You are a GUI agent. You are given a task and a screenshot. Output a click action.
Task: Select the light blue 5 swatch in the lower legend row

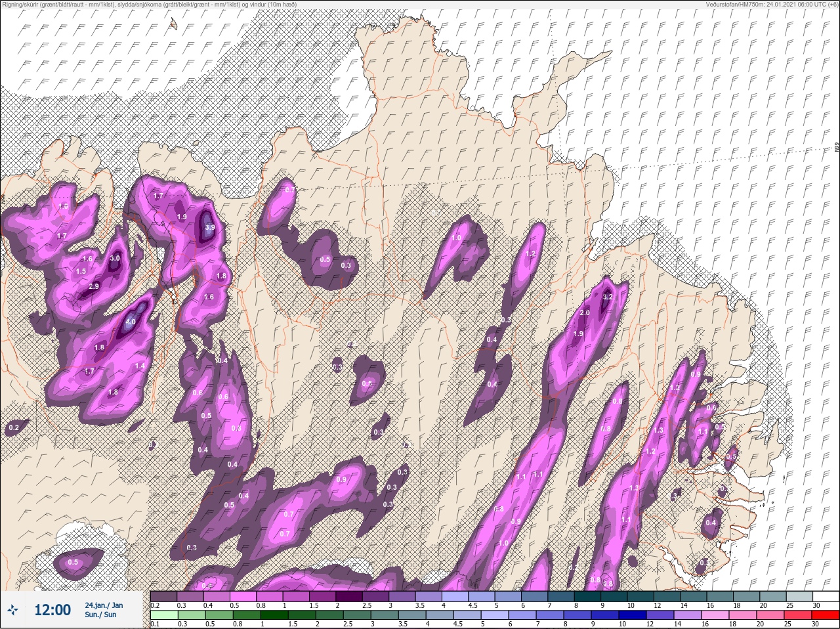494,615
